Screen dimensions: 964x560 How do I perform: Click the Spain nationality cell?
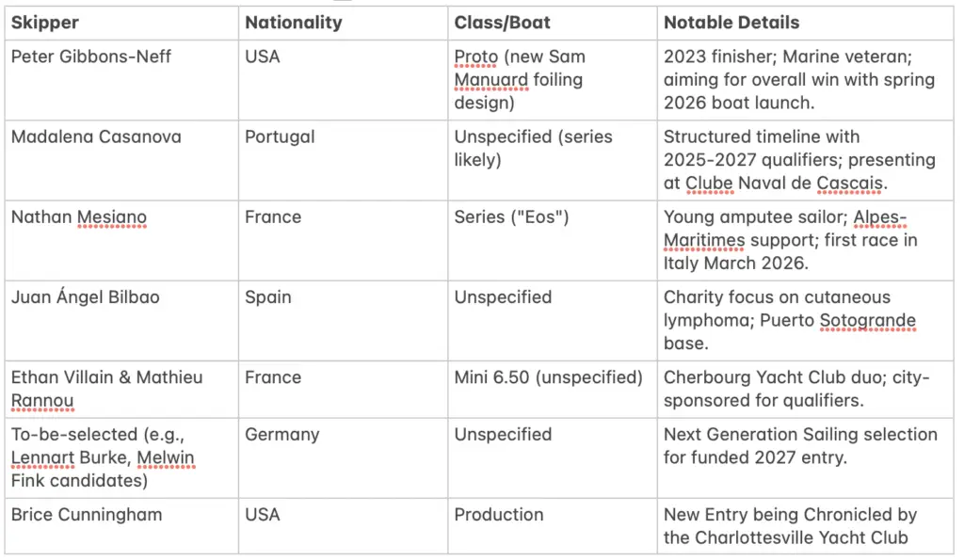[267, 297]
